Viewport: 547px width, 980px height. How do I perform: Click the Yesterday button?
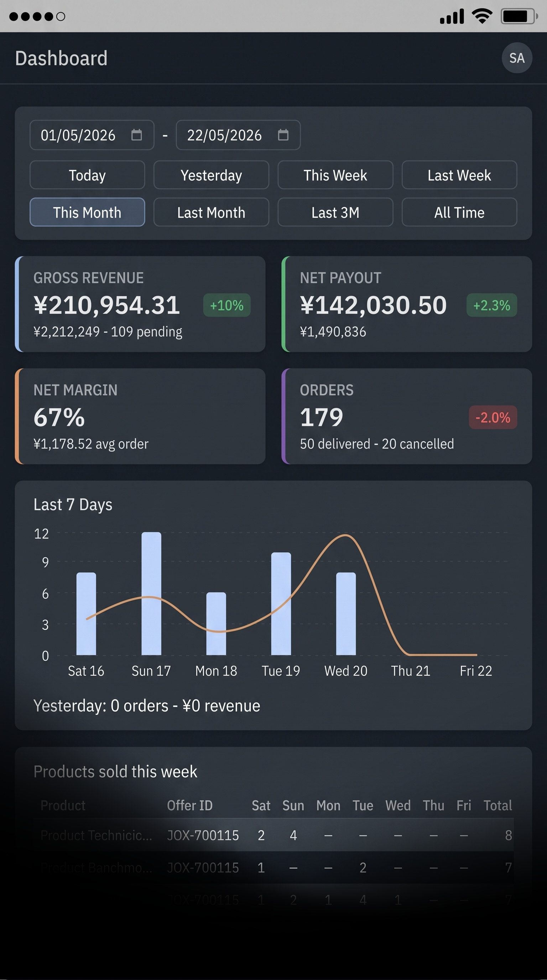tap(211, 175)
